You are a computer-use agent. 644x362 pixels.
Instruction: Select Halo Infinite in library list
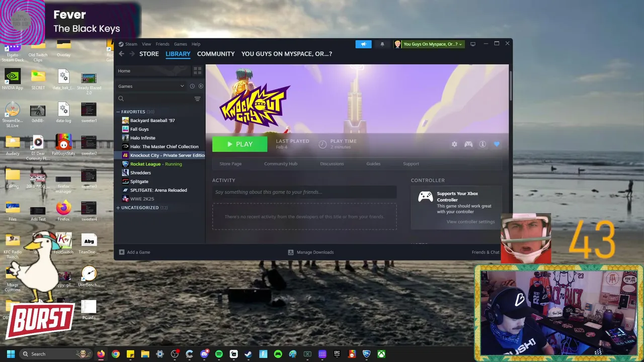143,138
